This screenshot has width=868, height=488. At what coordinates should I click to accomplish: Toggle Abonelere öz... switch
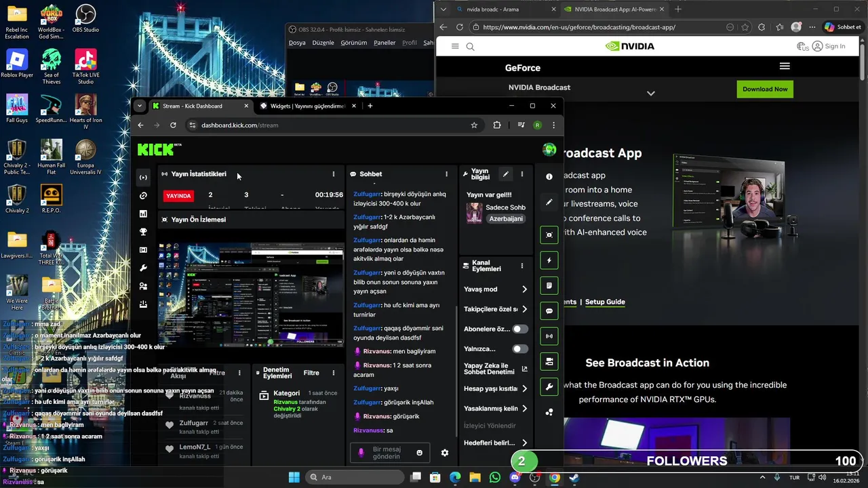click(x=519, y=329)
